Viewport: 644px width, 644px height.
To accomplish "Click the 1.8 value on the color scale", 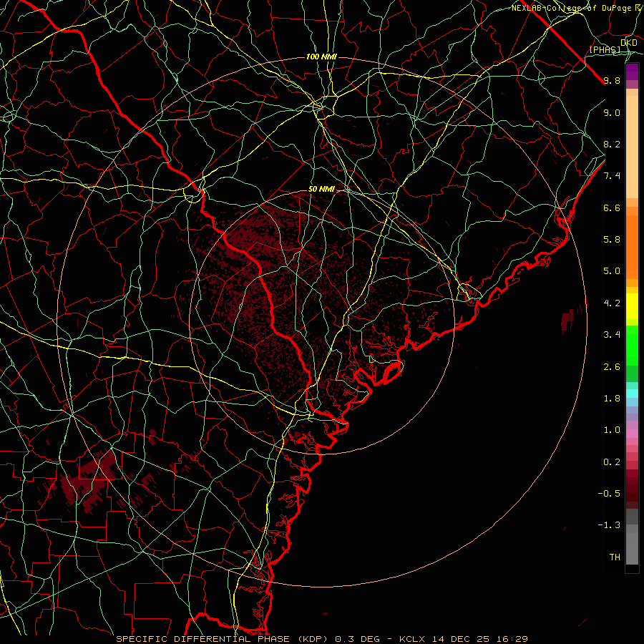I will point(612,399).
